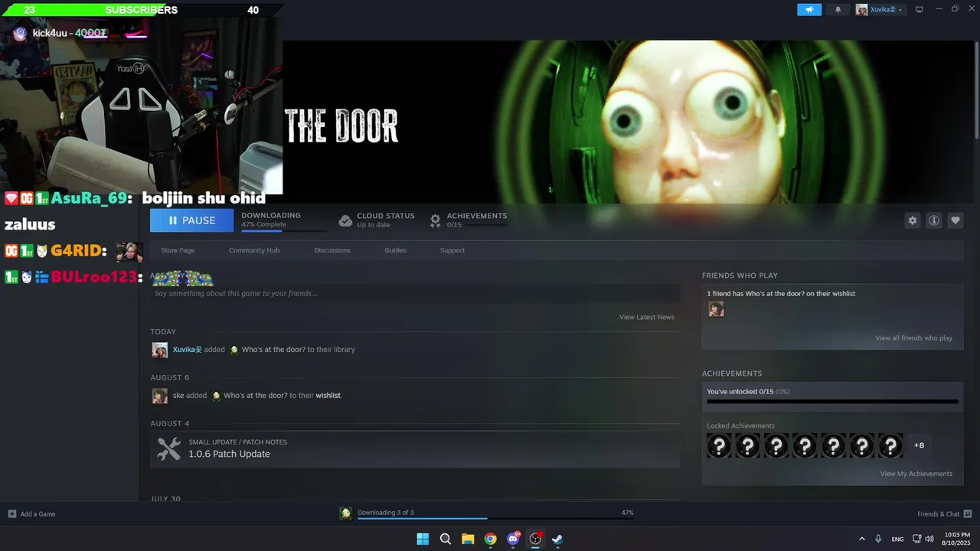Viewport: 980px width, 551px height.
Task: Open Windows Start menu
Action: point(423,539)
